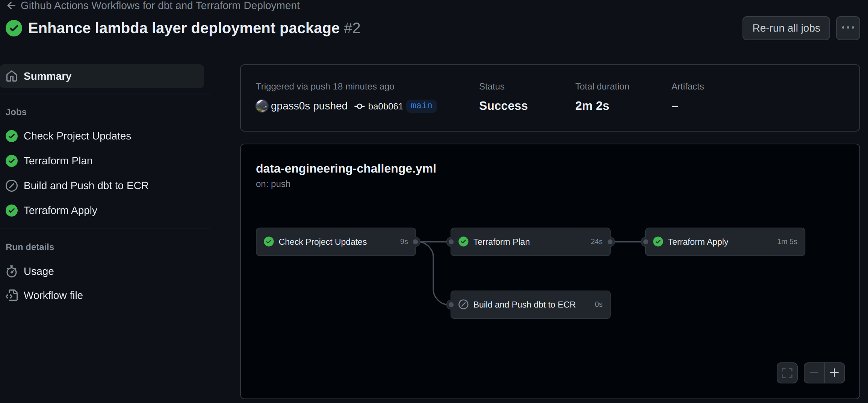The width and height of the screenshot is (868, 403).
Task: Click the run number '#2' in title
Action: 352,28
